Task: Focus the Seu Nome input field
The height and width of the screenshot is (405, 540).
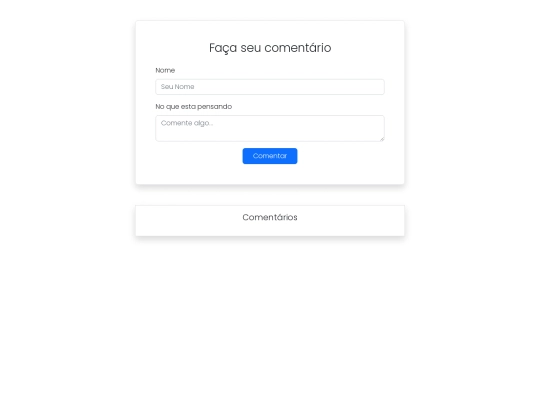Action: point(270,87)
